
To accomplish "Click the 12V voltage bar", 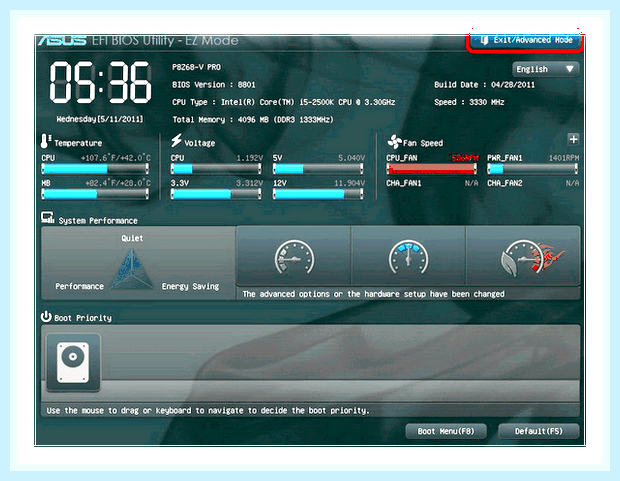I will (x=318, y=194).
